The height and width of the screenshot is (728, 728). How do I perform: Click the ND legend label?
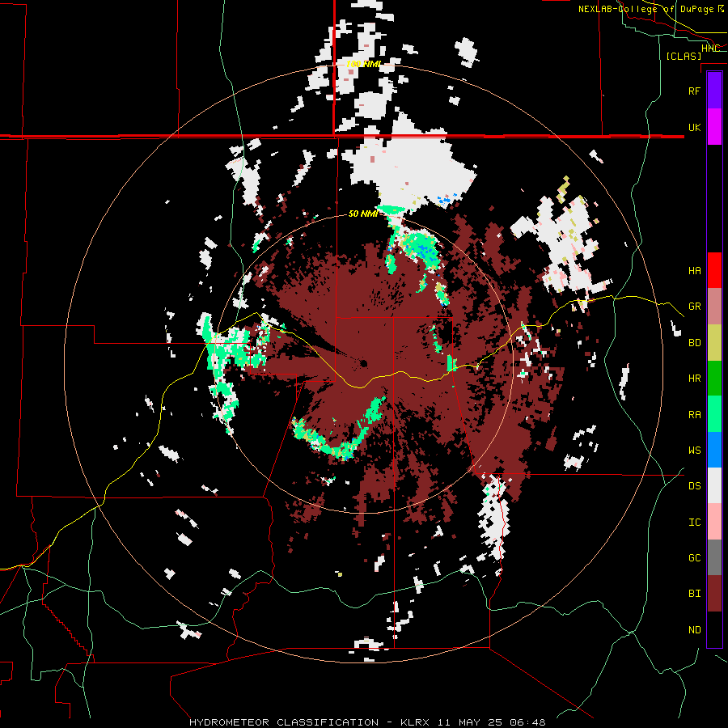tap(694, 630)
